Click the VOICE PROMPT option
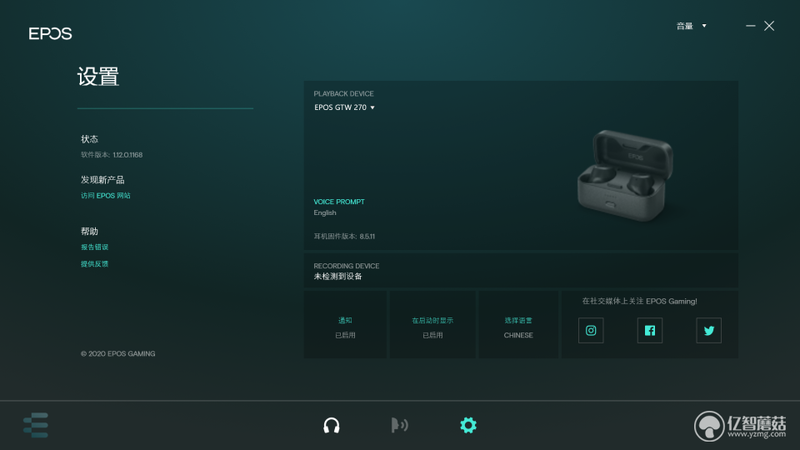 pos(339,202)
